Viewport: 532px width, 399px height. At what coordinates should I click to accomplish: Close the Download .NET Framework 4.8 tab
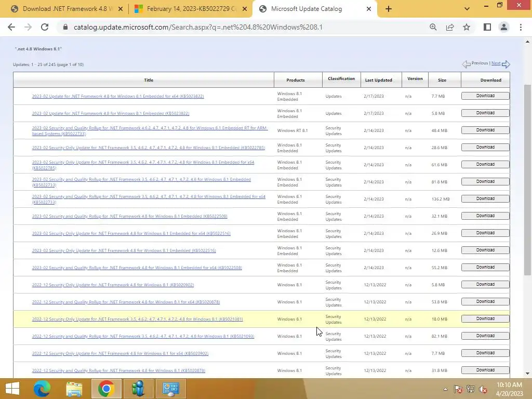120,9
